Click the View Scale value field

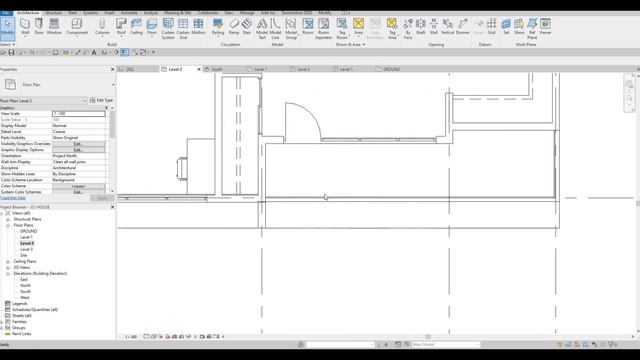(x=78, y=113)
